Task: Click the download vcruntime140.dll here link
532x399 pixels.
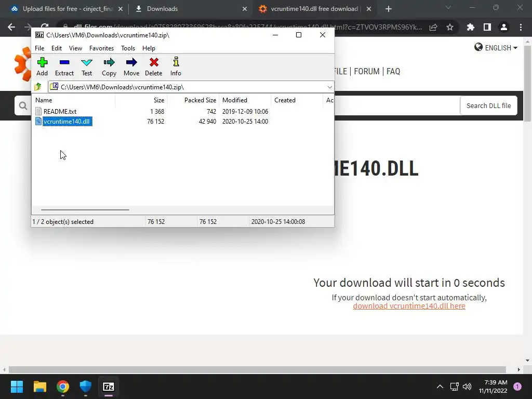Action: [x=409, y=305]
